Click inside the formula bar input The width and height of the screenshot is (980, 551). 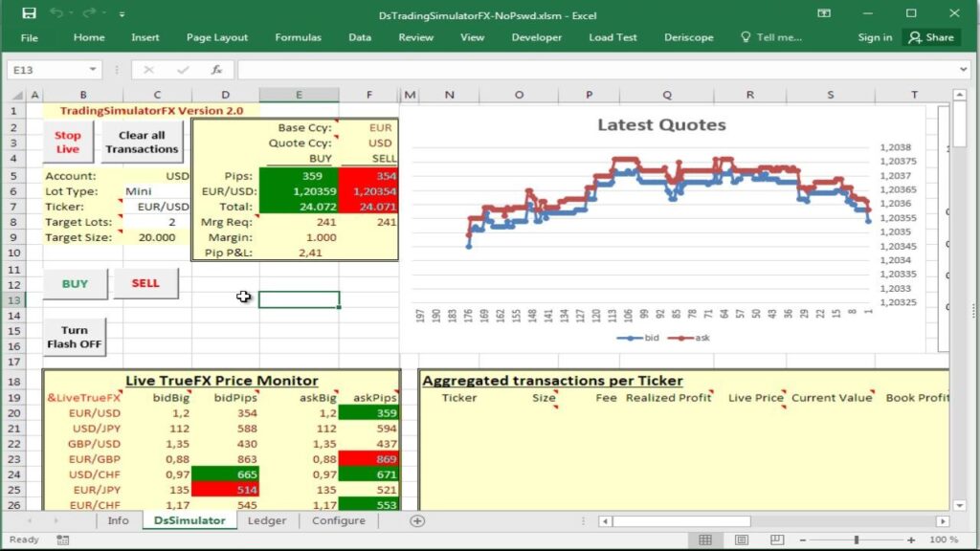(597, 69)
